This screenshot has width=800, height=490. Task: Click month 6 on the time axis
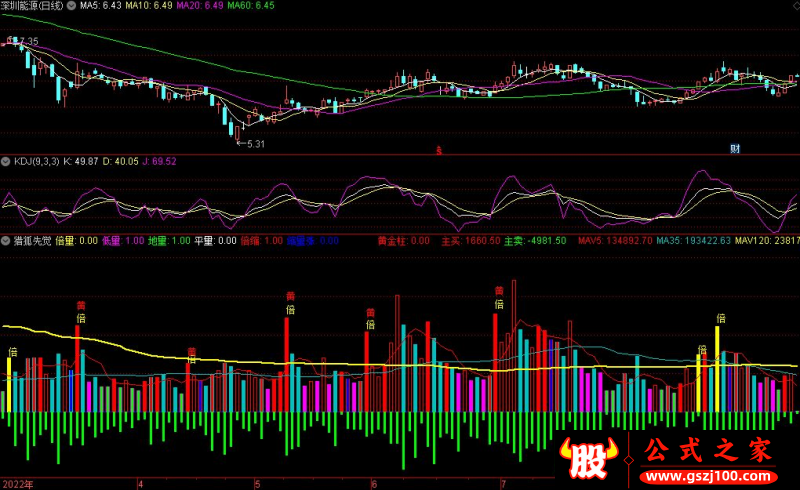click(x=374, y=484)
